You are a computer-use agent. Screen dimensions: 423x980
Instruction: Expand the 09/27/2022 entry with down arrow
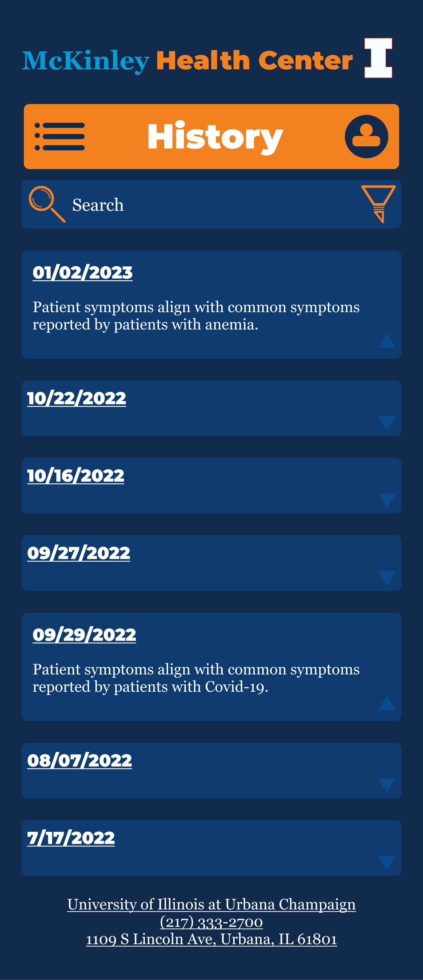pyautogui.click(x=387, y=578)
